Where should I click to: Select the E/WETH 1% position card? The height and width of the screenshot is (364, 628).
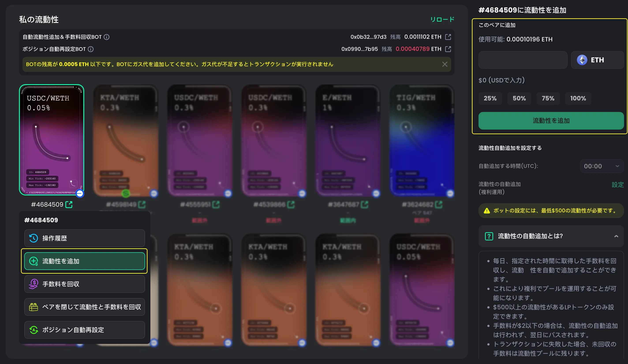(x=348, y=140)
